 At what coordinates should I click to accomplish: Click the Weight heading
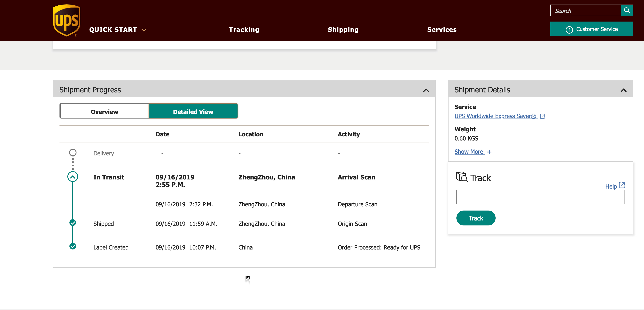[x=465, y=129]
